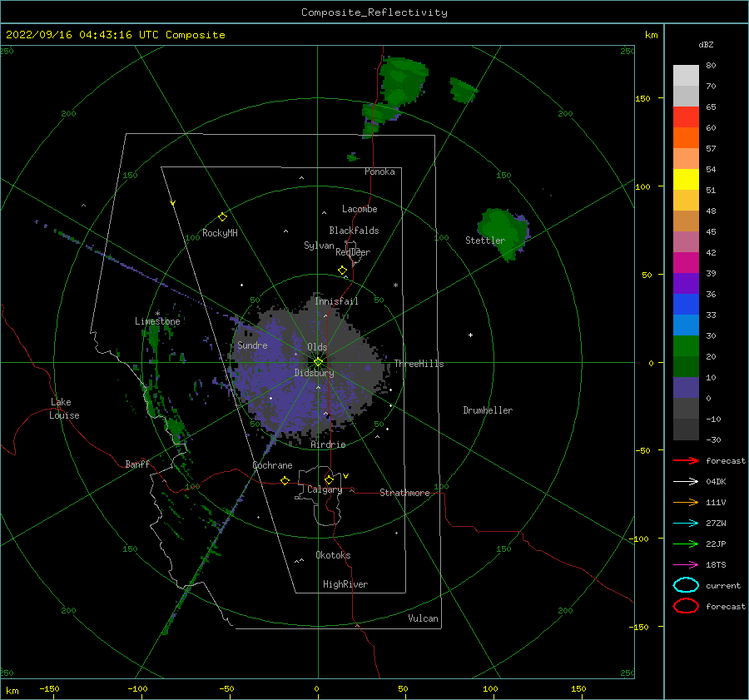Viewport: 749px width, 700px height.
Task: Pick the light blue swatch above 30
Action: point(686,325)
